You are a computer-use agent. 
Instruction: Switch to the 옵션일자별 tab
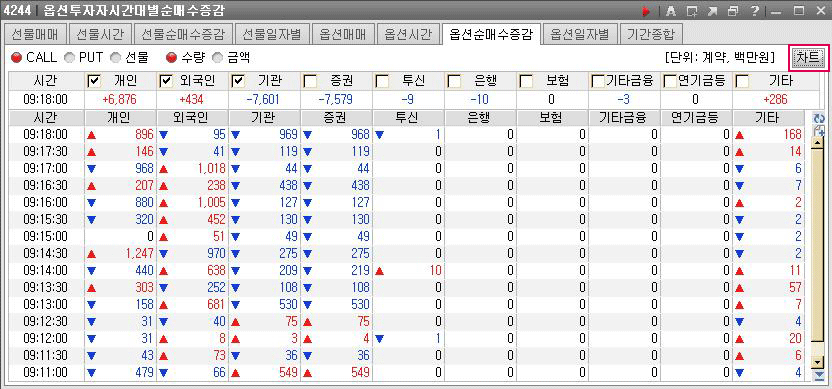tap(580, 34)
